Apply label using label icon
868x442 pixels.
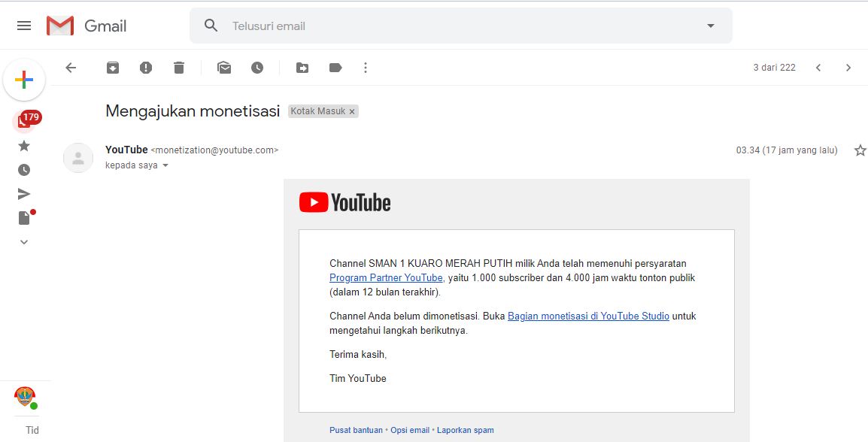point(335,68)
